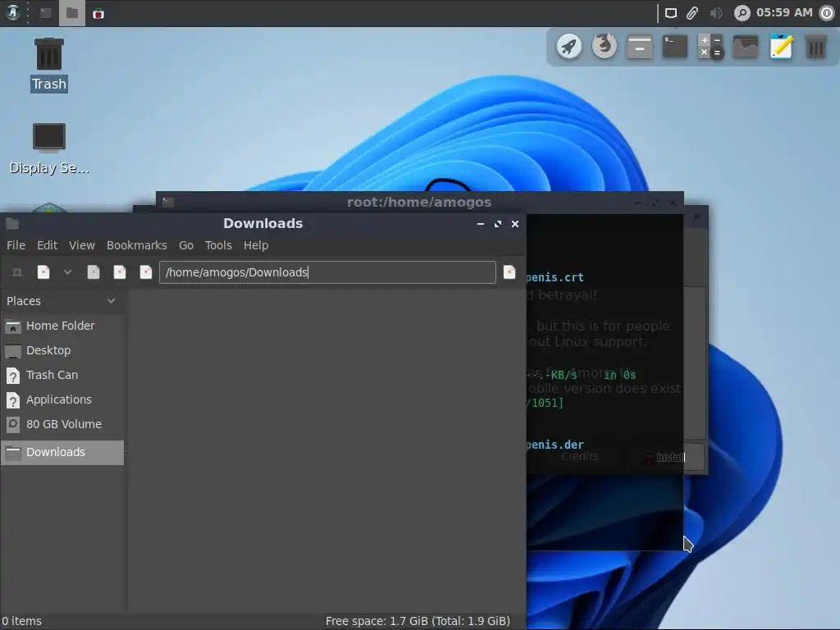Open the folder icon in the dock
The height and width of the screenshot is (630, 840).
746,47
